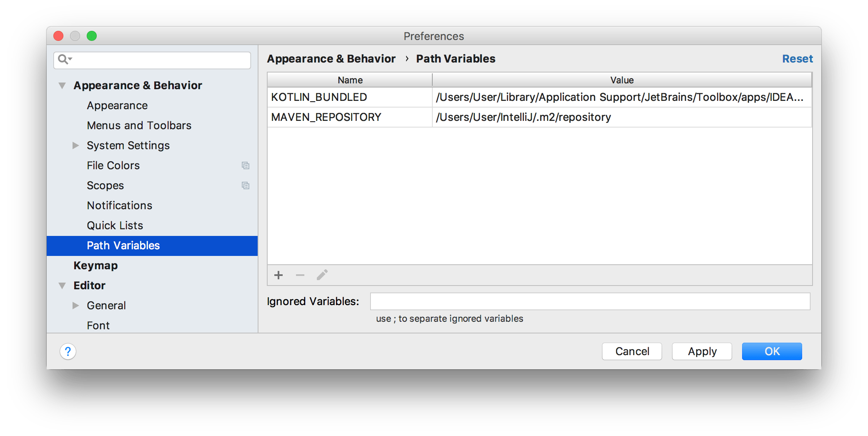Click the add path variable plus icon
Image resolution: width=868 pixels, height=436 pixels.
click(278, 275)
